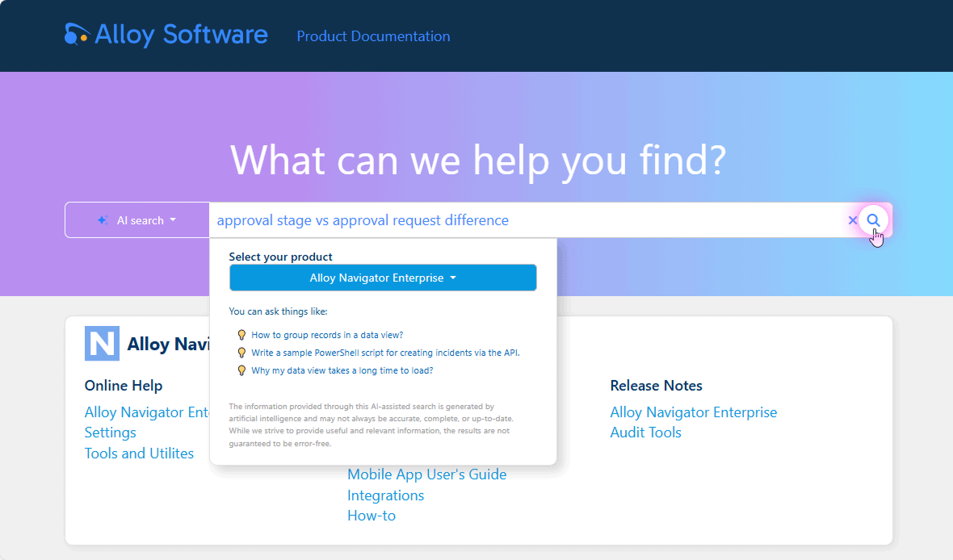Click the 'You can ask things like:' text
Viewport: 953px width, 560px height.
click(x=278, y=311)
